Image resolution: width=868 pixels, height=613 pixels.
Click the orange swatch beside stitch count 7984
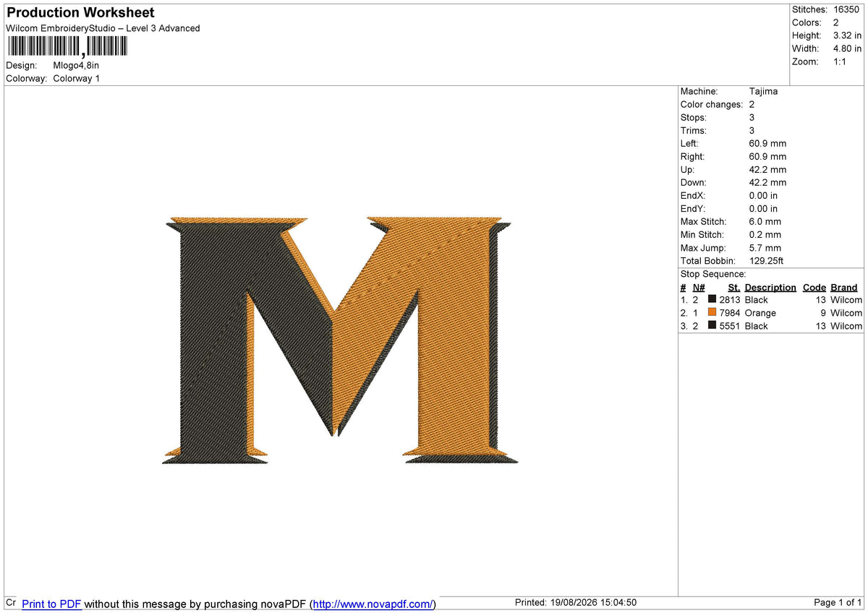(x=712, y=312)
